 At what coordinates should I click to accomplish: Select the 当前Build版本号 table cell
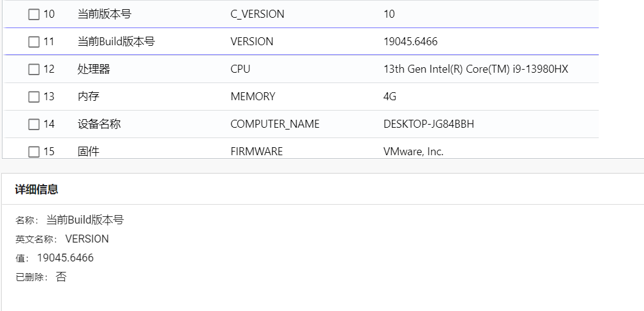pyautogui.click(x=116, y=42)
